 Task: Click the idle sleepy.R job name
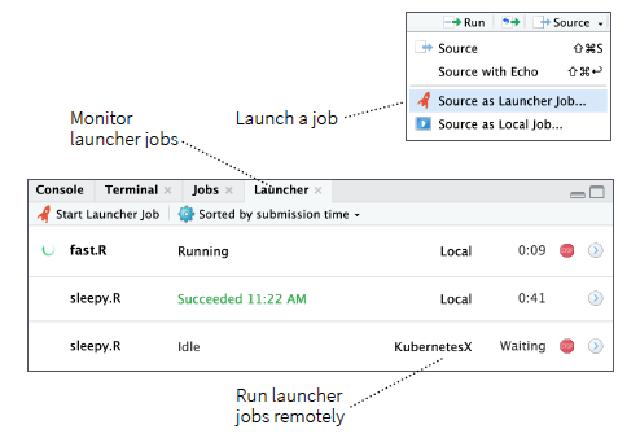coord(95,346)
